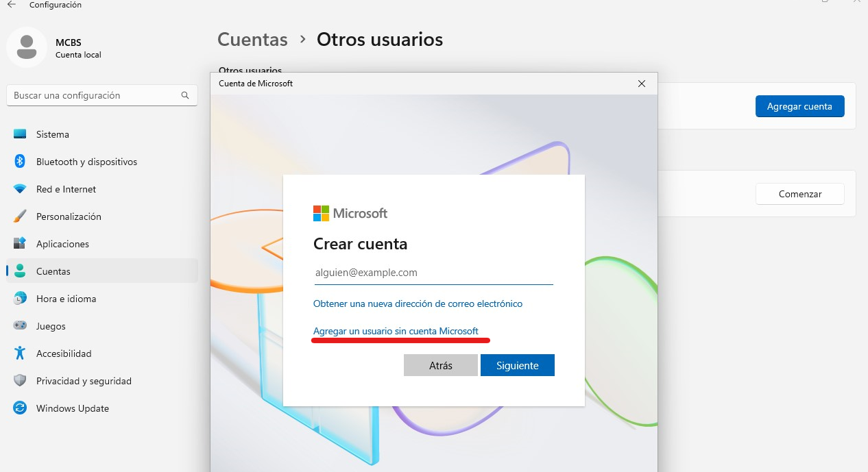Click the MCBS profile avatar
The width and height of the screenshot is (868, 472).
pyautogui.click(x=27, y=47)
